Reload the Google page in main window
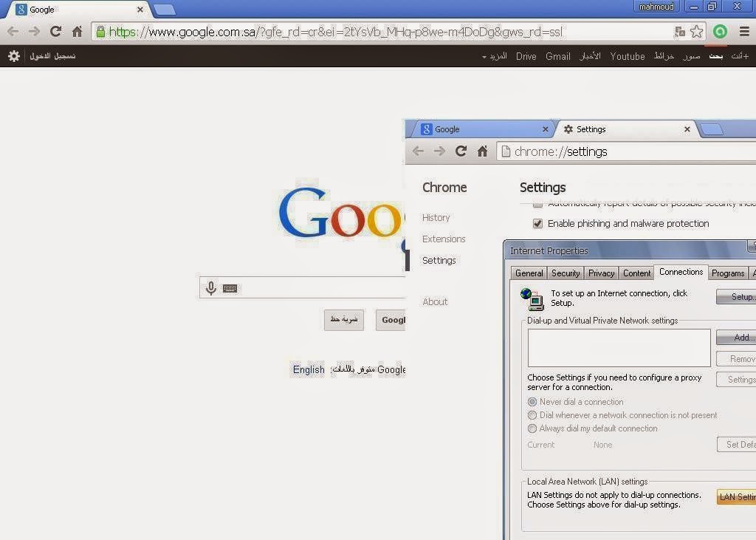This screenshot has width=756, height=540. [55, 32]
